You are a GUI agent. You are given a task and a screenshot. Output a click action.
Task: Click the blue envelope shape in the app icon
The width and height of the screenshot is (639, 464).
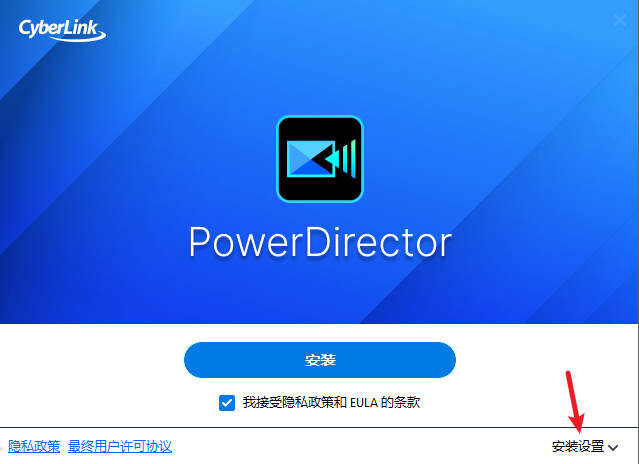click(311, 159)
